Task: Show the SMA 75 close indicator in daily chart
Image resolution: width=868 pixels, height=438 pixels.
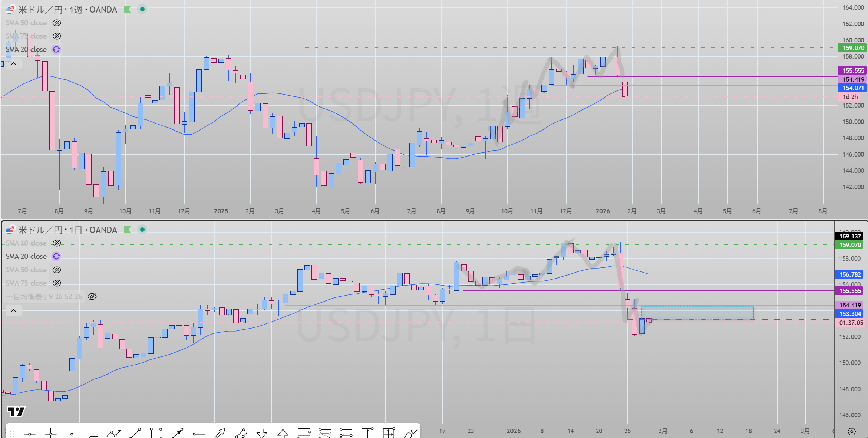Action: point(57,283)
